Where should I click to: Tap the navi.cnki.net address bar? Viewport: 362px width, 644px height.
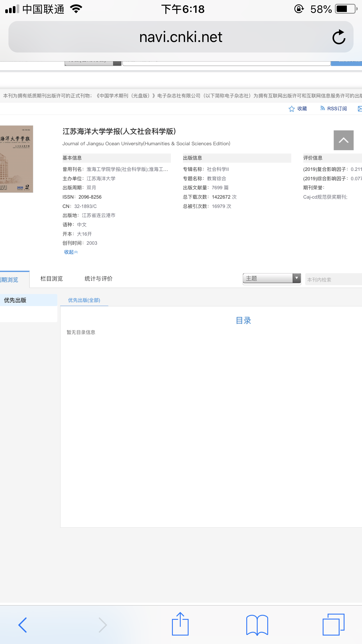click(181, 37)
